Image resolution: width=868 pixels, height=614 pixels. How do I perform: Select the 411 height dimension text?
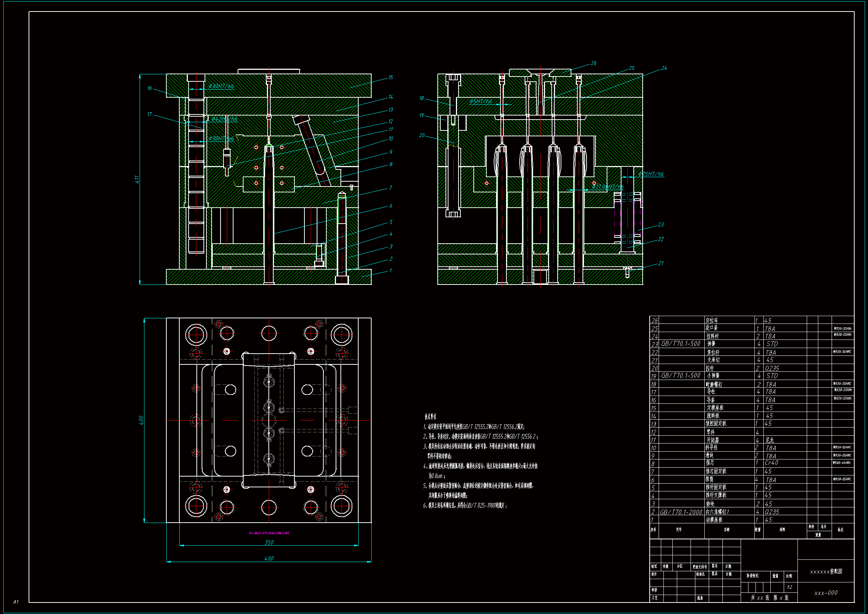coord(137,180)
